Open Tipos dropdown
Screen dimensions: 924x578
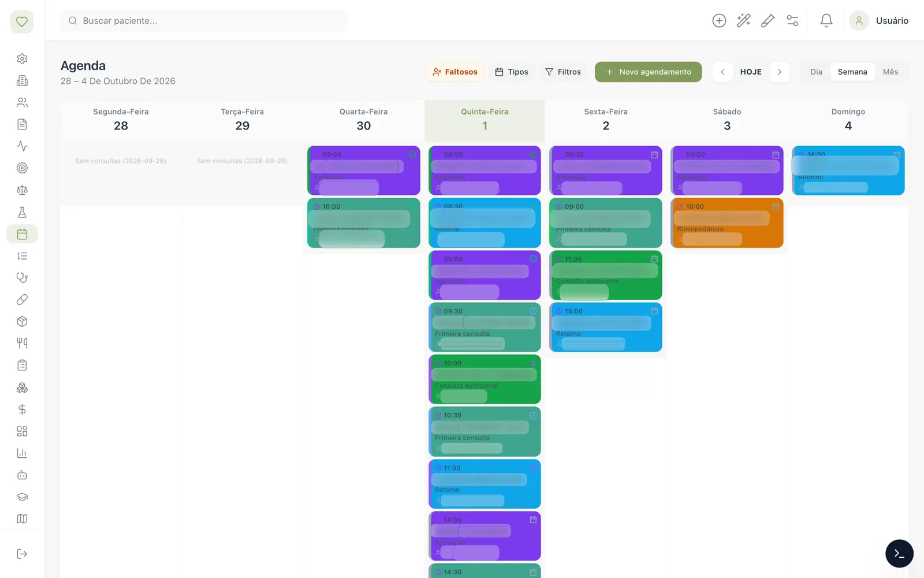512,72
